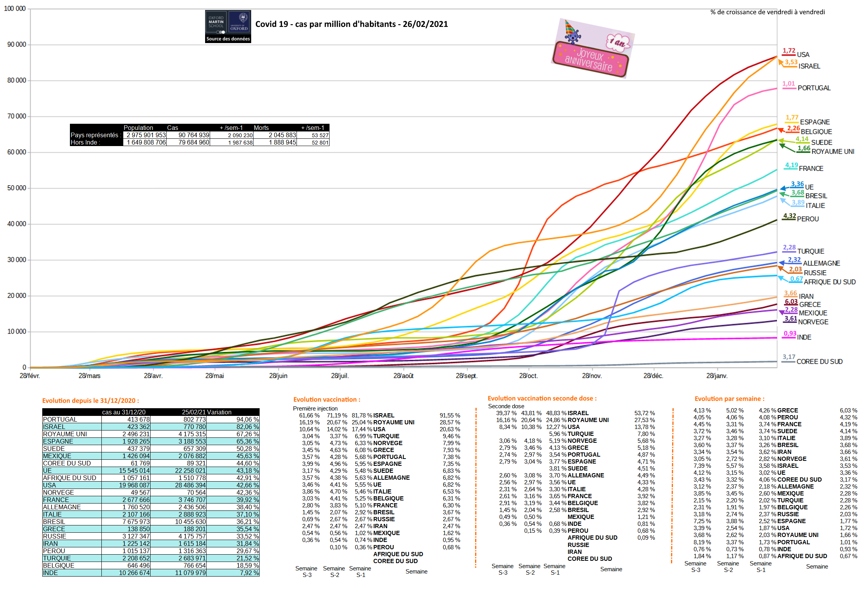The image size is (868, 615).
Task: Click the orange arrow marker beside ISRAEL
Action: [x=781, y=62]
